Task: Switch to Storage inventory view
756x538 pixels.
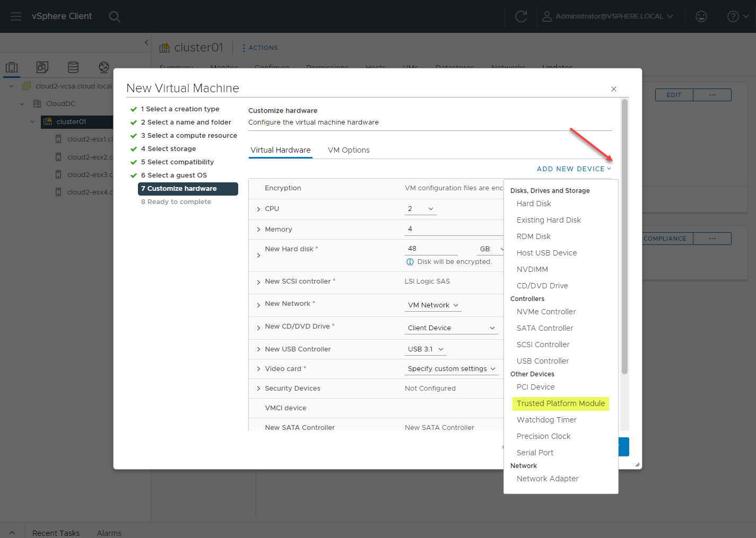Action: 73,67
